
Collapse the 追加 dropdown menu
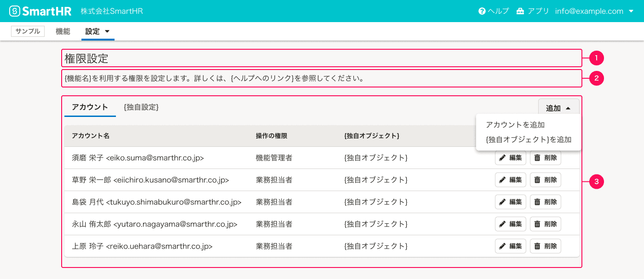(558, 107)
